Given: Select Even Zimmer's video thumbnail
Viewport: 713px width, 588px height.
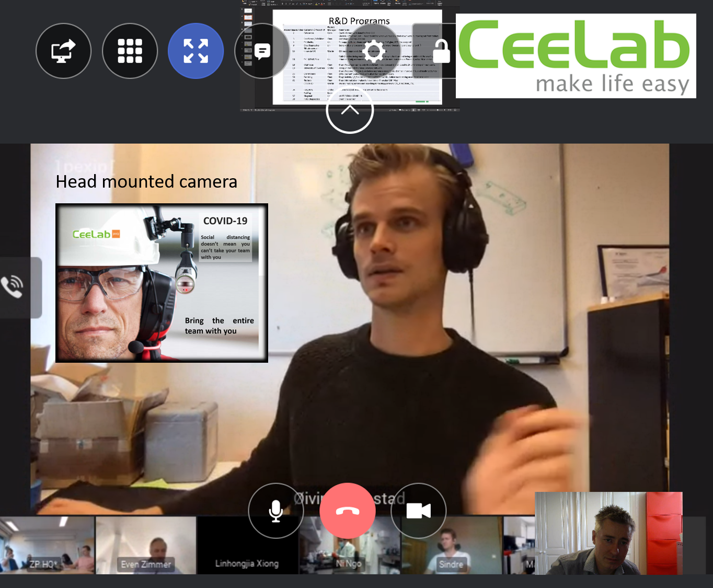Looking at the screenshot, I should (x=146, y=545).
